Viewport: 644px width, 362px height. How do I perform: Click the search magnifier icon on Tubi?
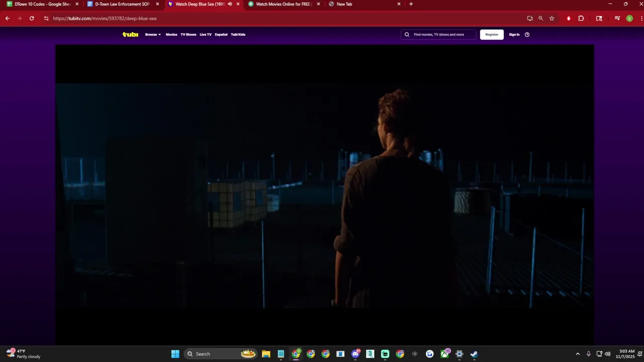(x=407, y=35)
